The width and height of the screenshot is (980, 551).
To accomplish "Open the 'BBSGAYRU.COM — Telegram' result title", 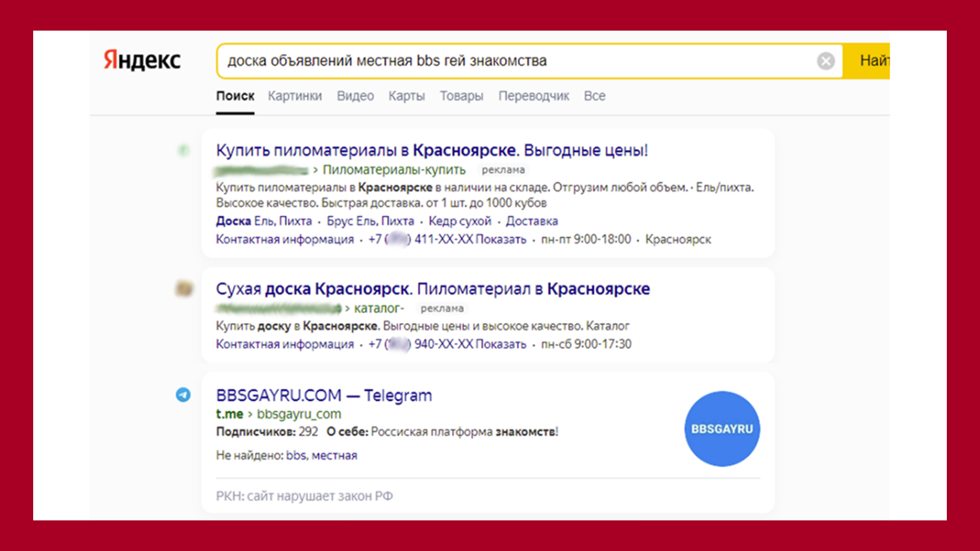I will click(x=324, y=395).
